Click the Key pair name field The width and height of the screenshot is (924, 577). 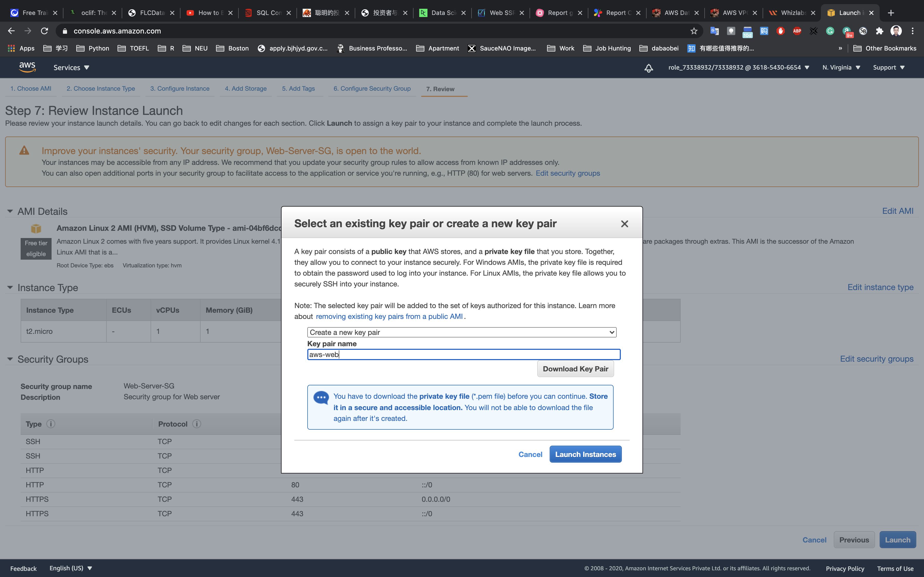464,354
